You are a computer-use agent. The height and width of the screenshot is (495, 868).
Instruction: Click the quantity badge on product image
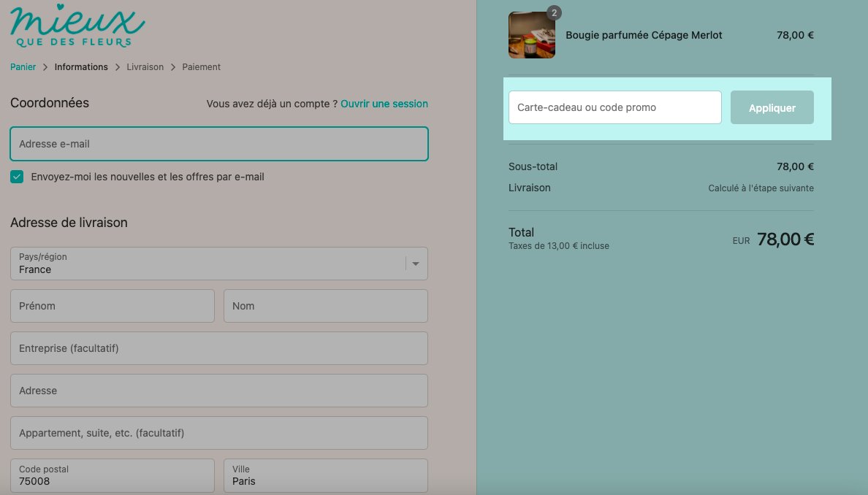coord(554,12)
